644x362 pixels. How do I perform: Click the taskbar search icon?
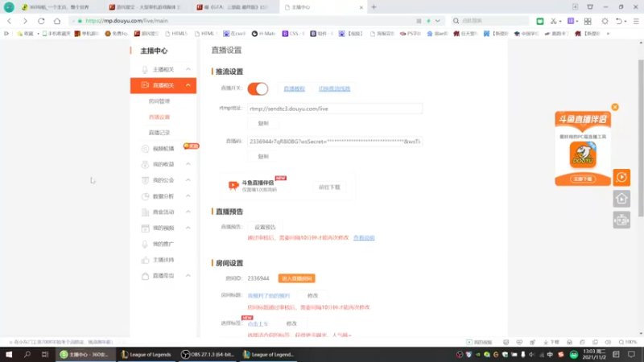pos(27,354)
